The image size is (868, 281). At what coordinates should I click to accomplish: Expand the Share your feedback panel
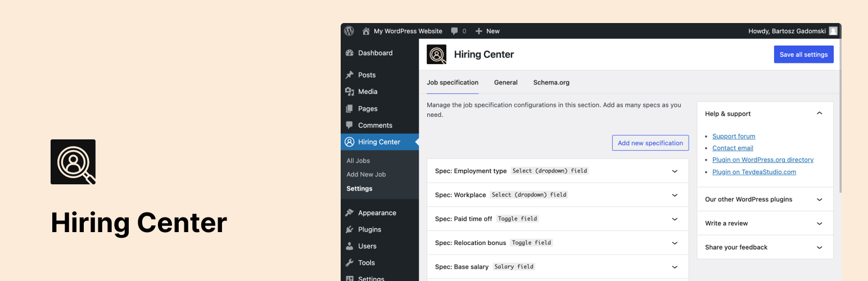click(765, 247)
